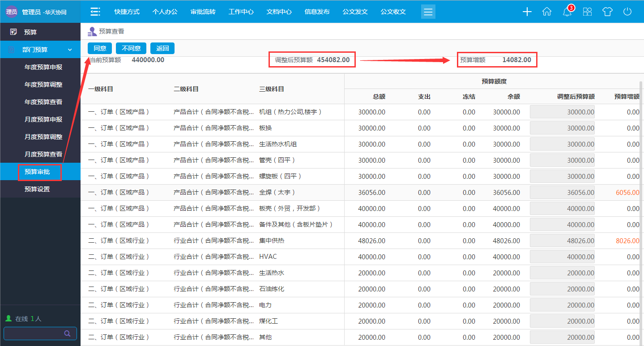
Task: Open the 文档中心 menu
Action: [x=279, y=12]
